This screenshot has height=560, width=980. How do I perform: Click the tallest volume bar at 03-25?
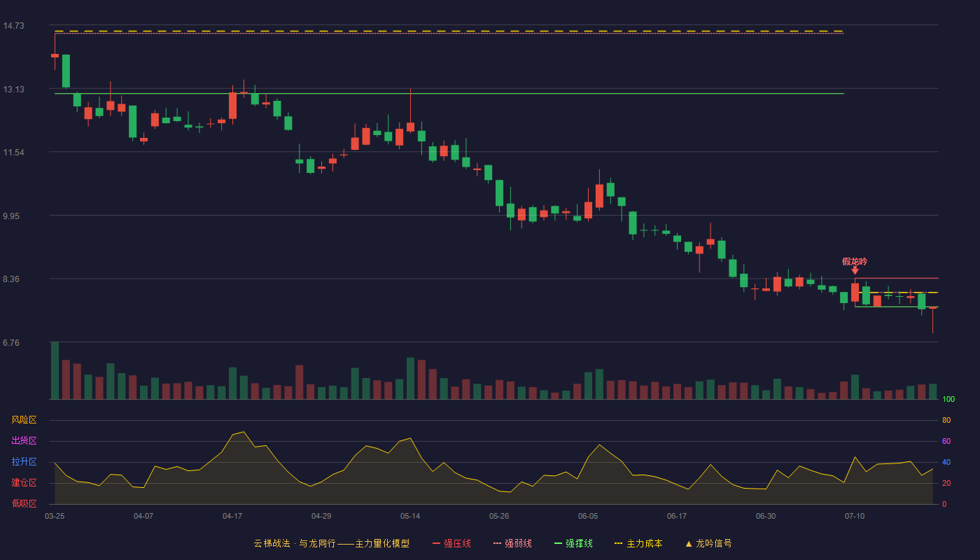55,370
